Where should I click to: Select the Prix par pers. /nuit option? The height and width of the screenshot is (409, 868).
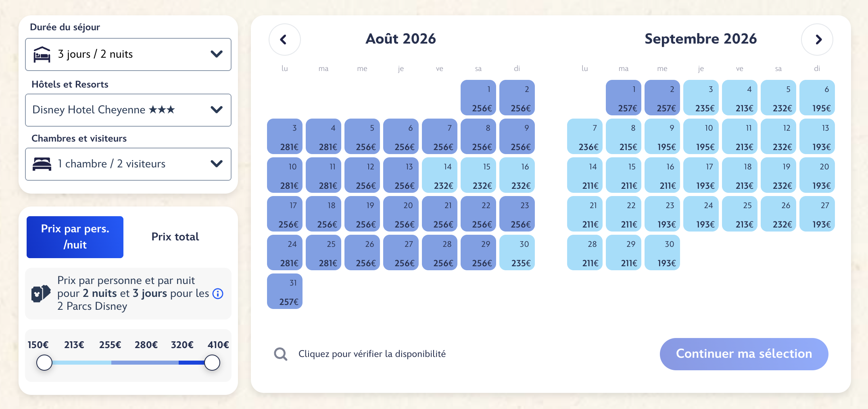(x=75, y=237)
